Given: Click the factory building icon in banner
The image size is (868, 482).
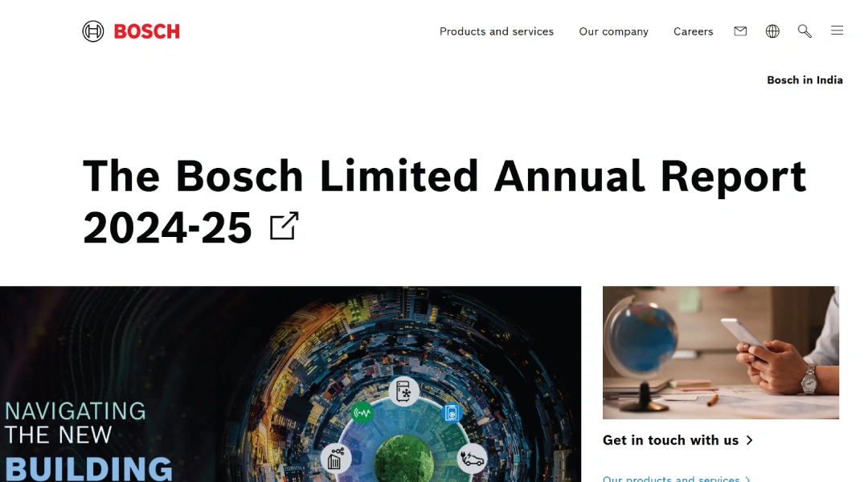Looking at the screenshot, I should tap(335, 459).
